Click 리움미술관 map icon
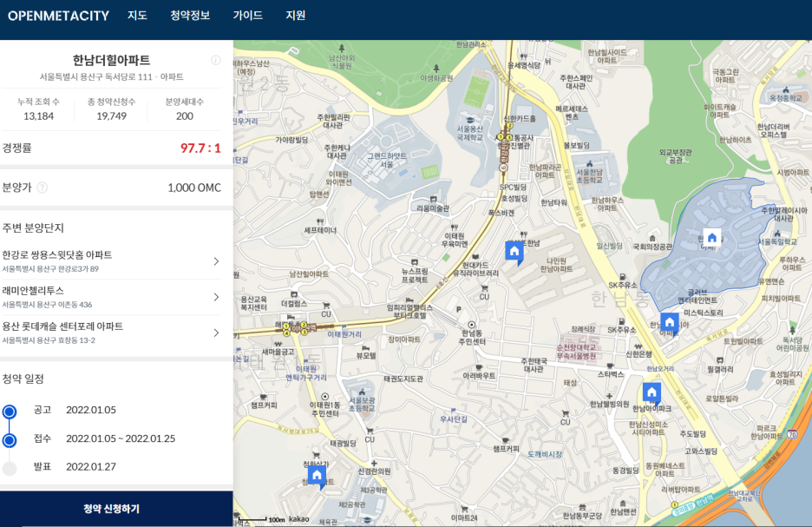Screen dimensions: 812x527 click(433, 199)
